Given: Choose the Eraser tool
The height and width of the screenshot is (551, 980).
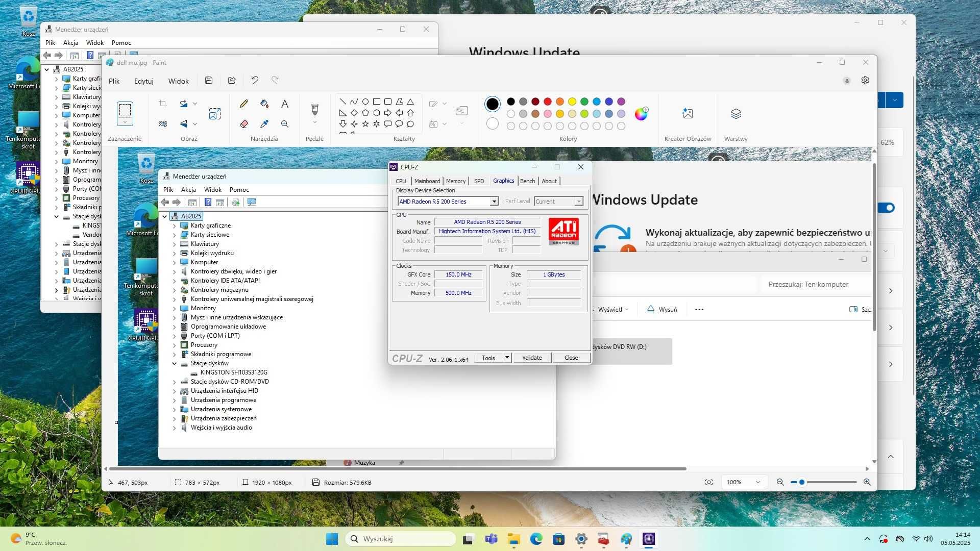Looking at the screenshot, I should pyautogui.click(x=244, y=124).
